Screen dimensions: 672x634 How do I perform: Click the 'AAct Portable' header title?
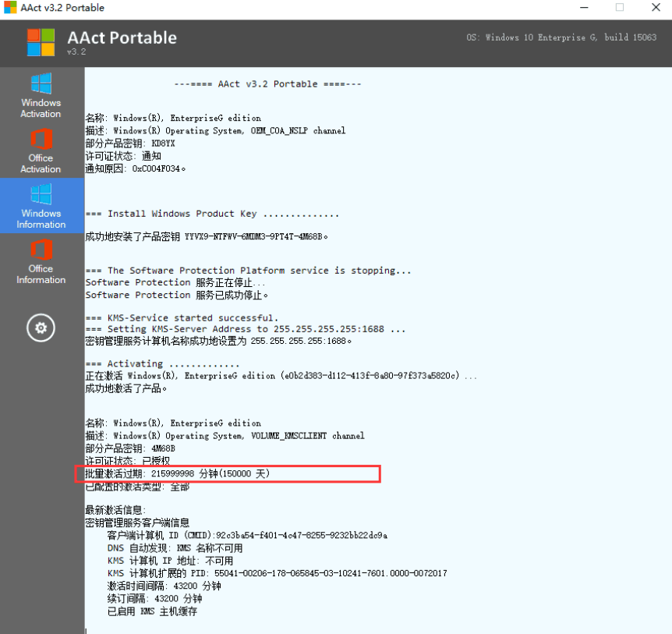tap(122, 37)
